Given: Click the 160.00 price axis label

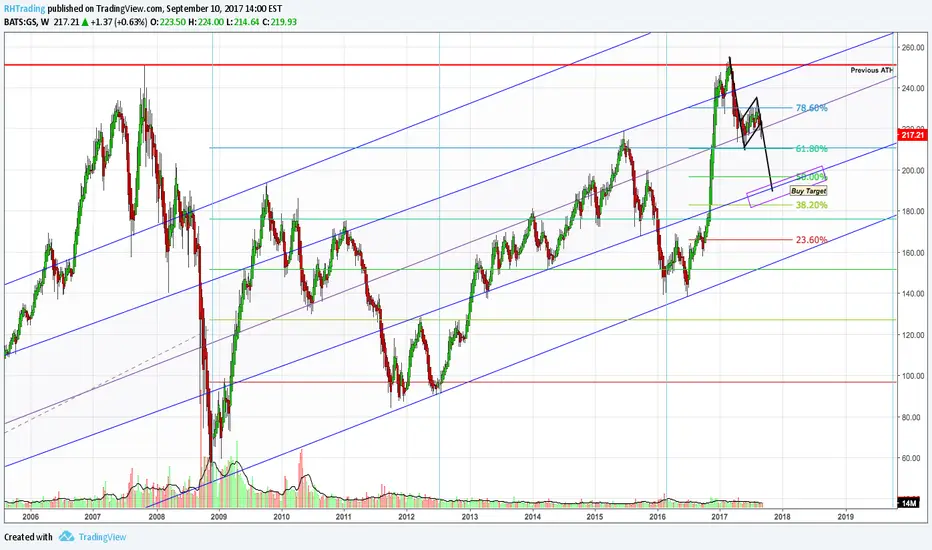Looking at the screenshot, I should [x=912, y=252].
